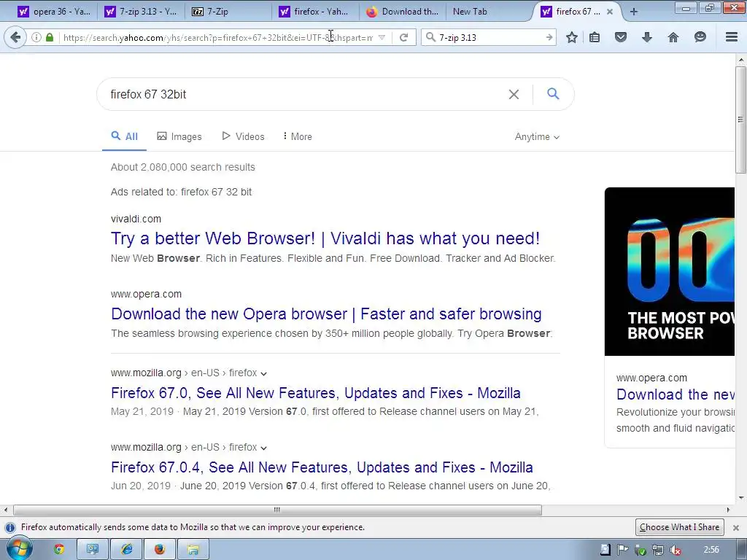Screen dimensions: 747x560
Task: Open the bookmarks list icon
Action: [595, 37]
